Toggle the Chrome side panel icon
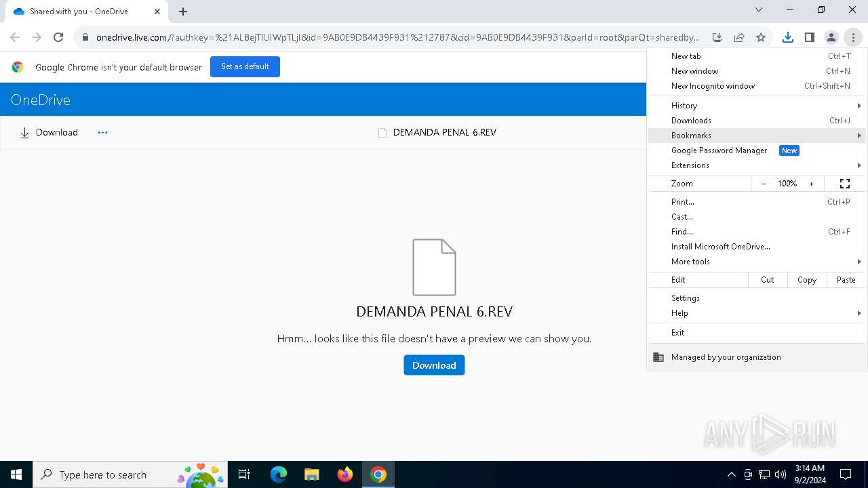This screenshot has height=488, width=868. click(x=809, y=37)
